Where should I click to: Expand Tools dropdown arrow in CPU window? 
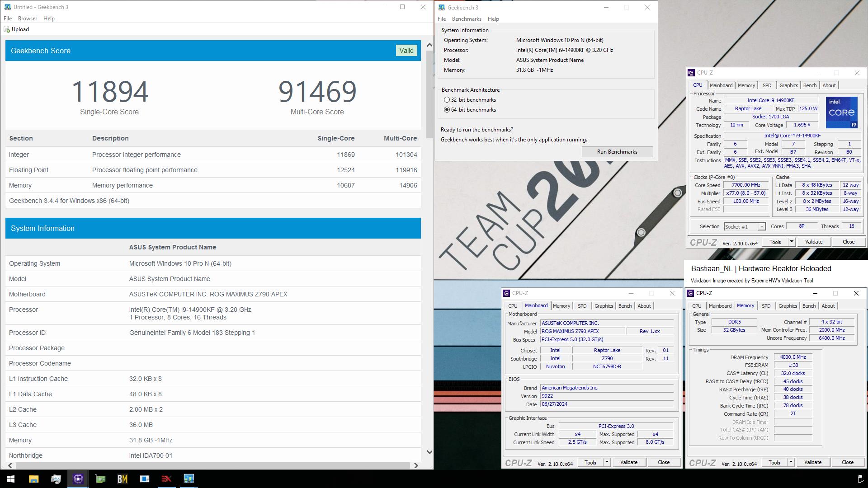792,242
